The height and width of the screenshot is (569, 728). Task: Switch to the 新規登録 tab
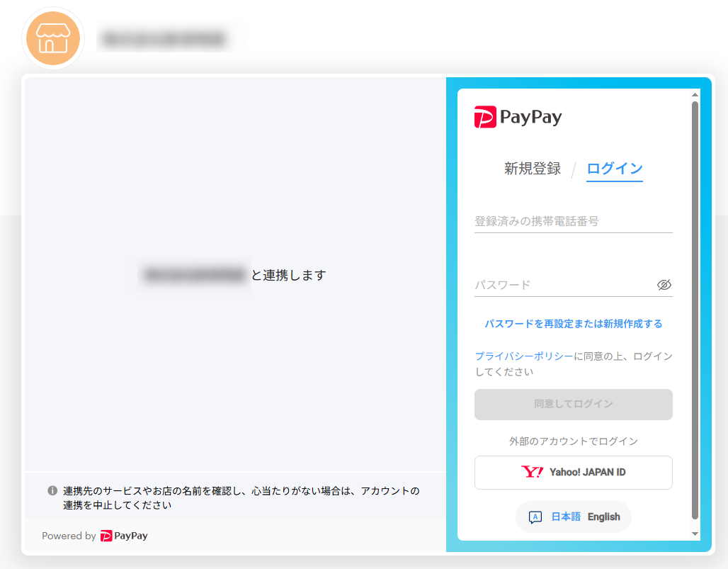point(532,169)
